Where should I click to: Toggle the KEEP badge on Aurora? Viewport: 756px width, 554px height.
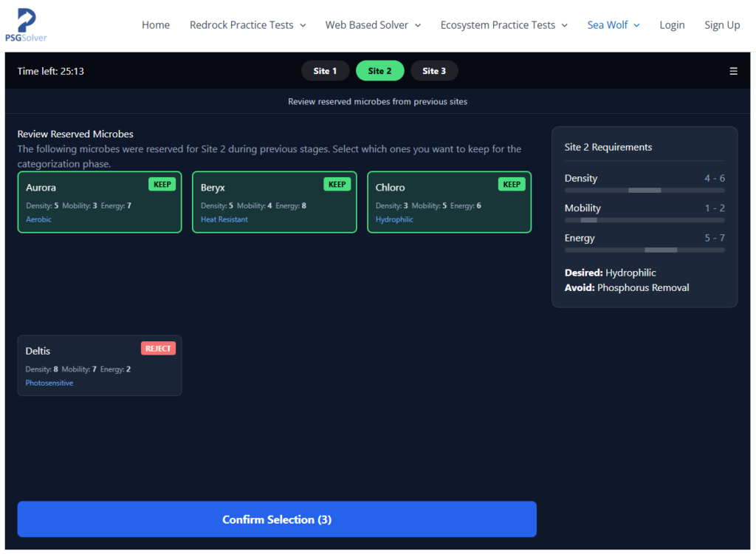coord(162,185)
